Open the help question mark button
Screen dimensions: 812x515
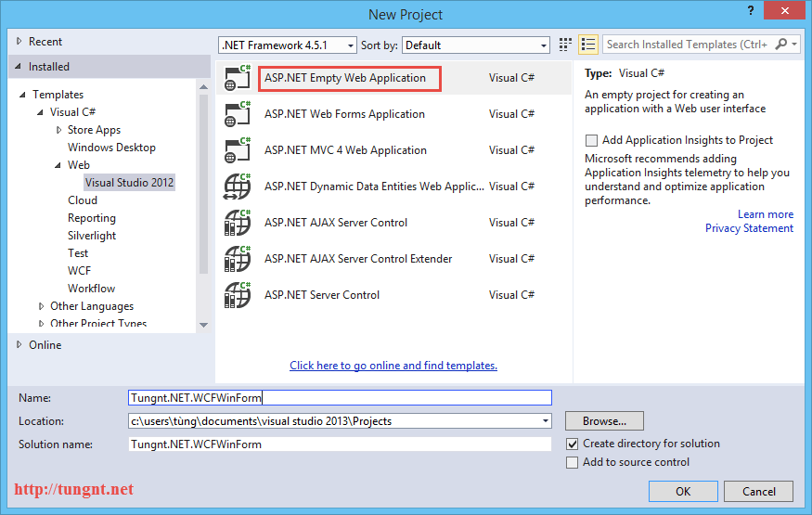[751, 10]
